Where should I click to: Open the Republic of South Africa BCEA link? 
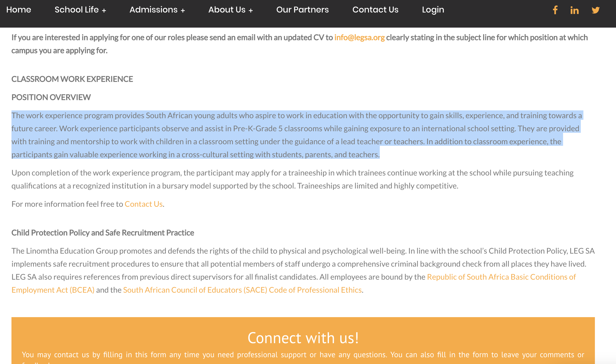tap(501, 277)
